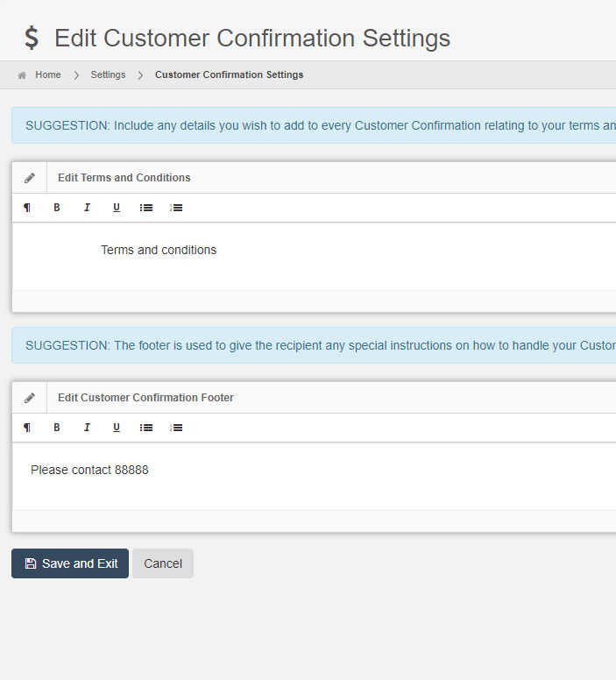Go to Home breadcrumb link
The height and width of the screenshot is (680, 616).
(47, 74)
